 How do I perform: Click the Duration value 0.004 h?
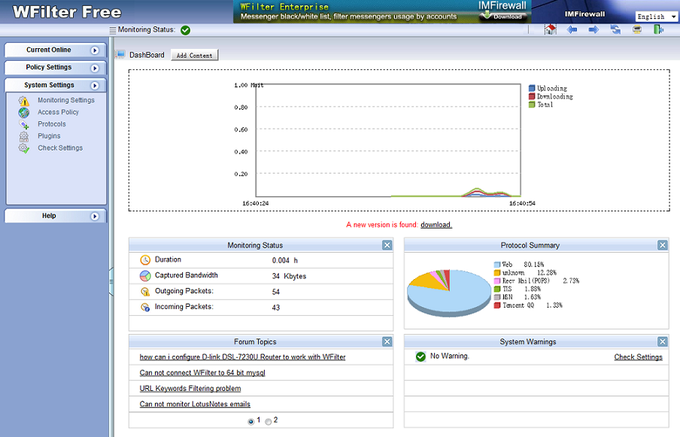pyautogui.click(x=285, y=260)
